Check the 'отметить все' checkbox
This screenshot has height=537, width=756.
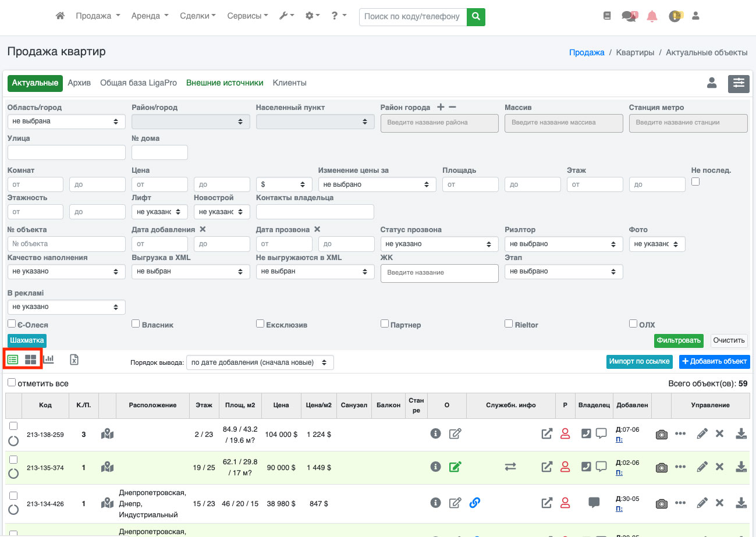pos(12,383)
